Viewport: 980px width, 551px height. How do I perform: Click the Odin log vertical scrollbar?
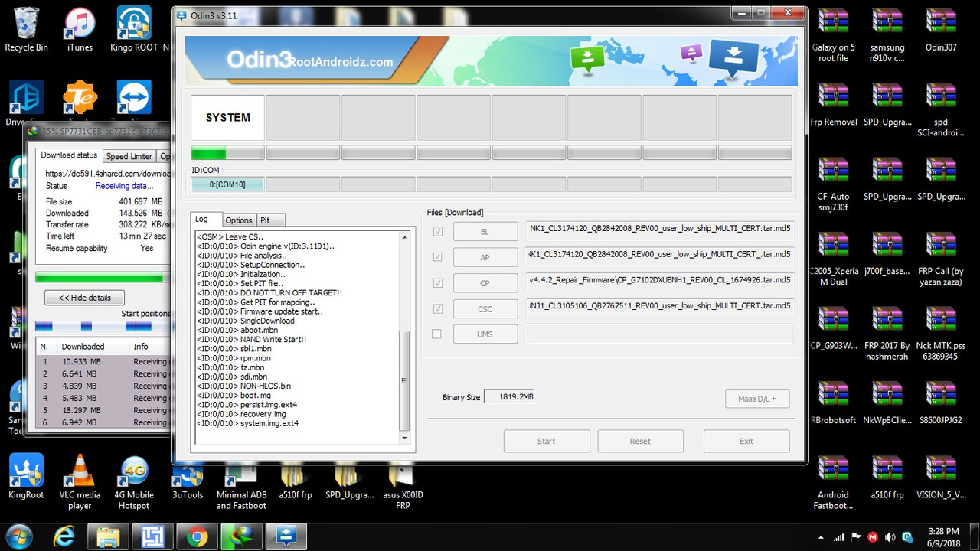tap(405, 337)
